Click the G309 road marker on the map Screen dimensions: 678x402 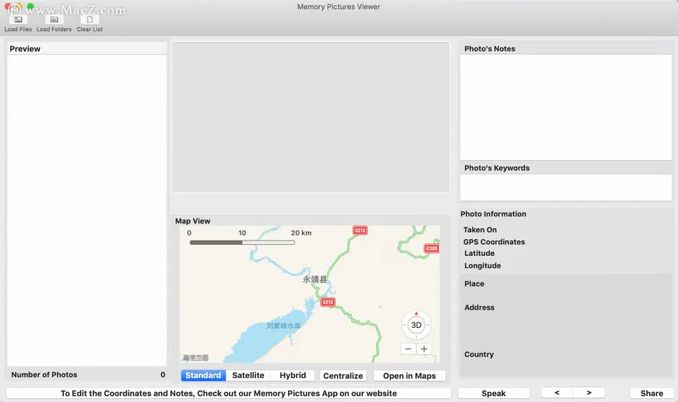tap(432, 248)
